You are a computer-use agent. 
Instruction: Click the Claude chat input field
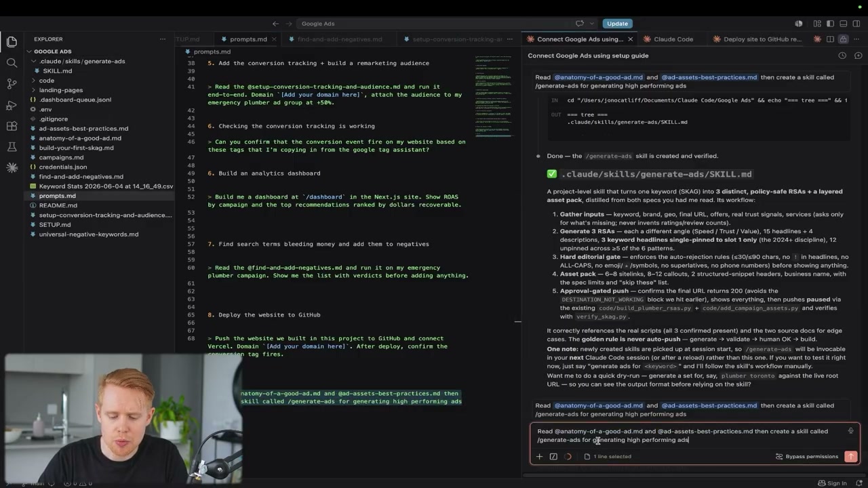(688, 435)
